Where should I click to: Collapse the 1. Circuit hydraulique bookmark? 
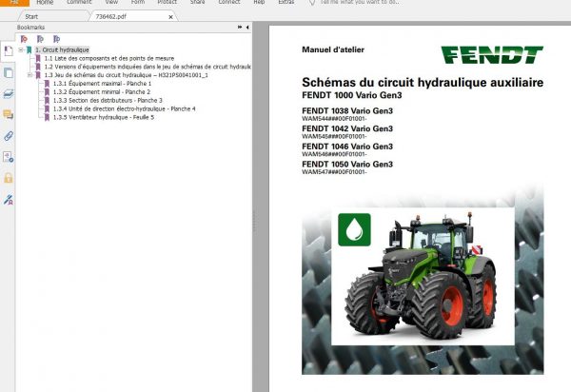coord(21,49)
